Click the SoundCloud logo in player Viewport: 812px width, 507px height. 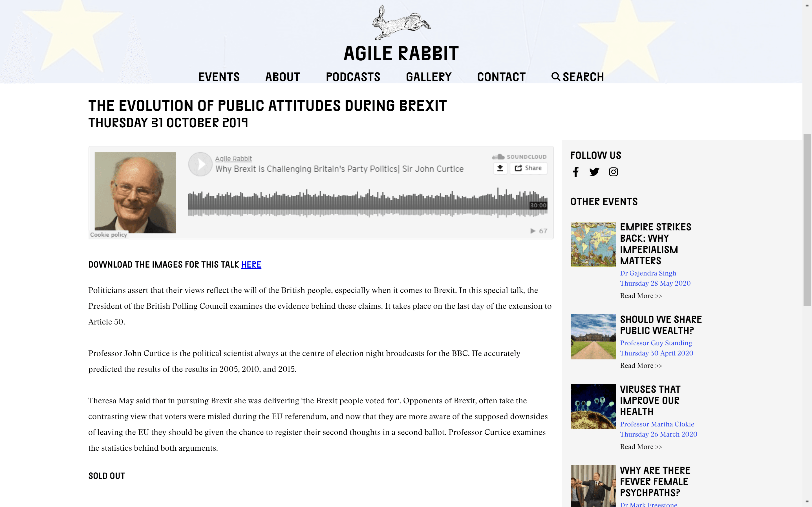519,157
